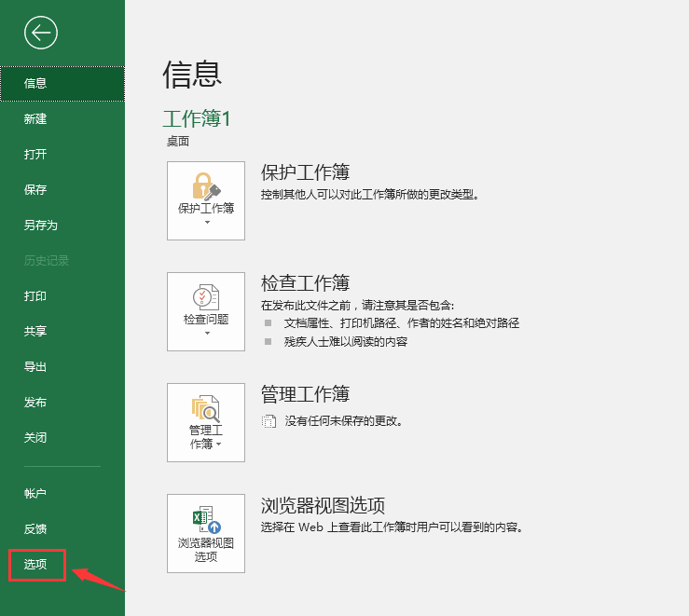
Task: Click the 管理工作簿 magnifier documents icon
Action: [x=205, y=409]
